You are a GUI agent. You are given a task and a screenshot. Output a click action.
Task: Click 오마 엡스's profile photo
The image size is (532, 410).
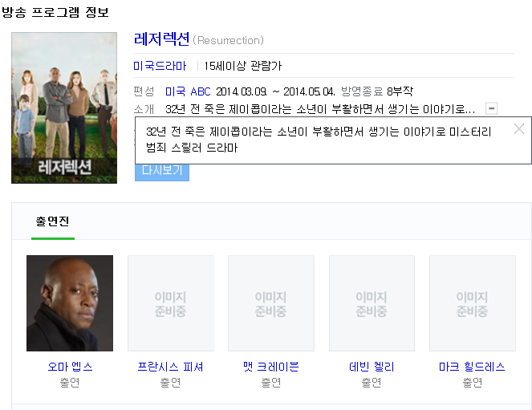[x=70, y=303]
